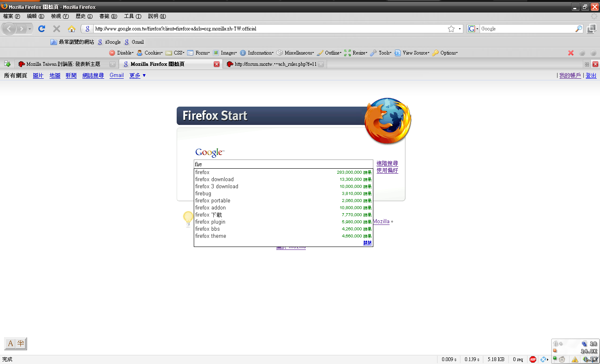Switch to the forum.moztw rules tab
600x364 pixels.
(275, 64)
